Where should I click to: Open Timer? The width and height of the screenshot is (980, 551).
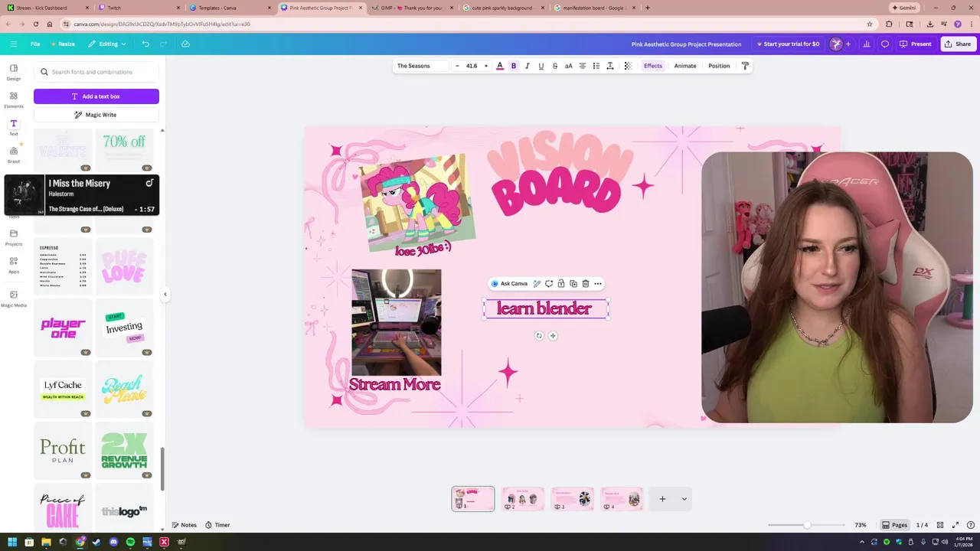217,525
